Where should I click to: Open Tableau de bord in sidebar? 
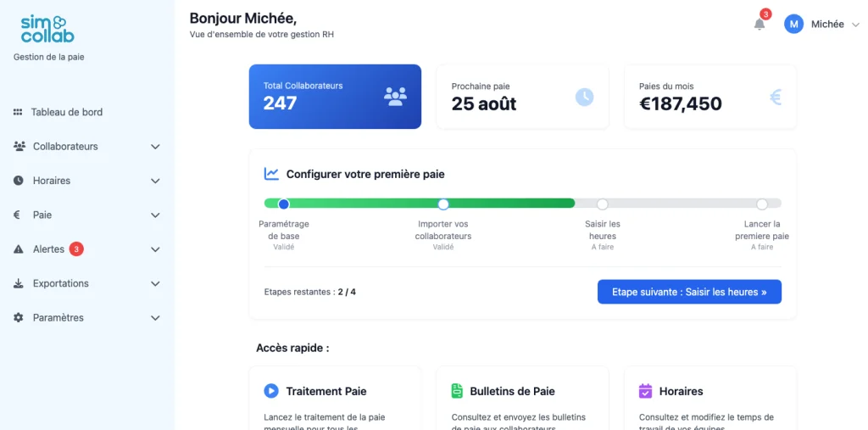(66, 112)
